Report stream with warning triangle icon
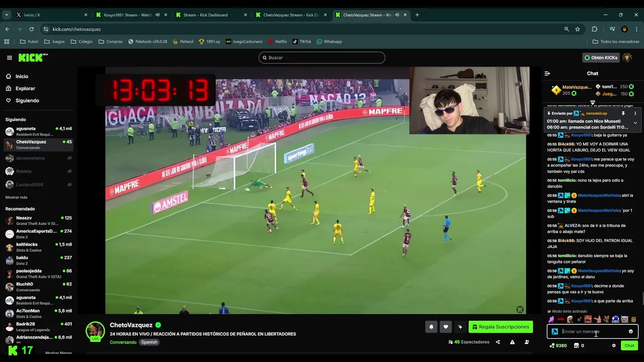Image resolution: width=644 pixels, height=362 pixels. coord(512,342)
